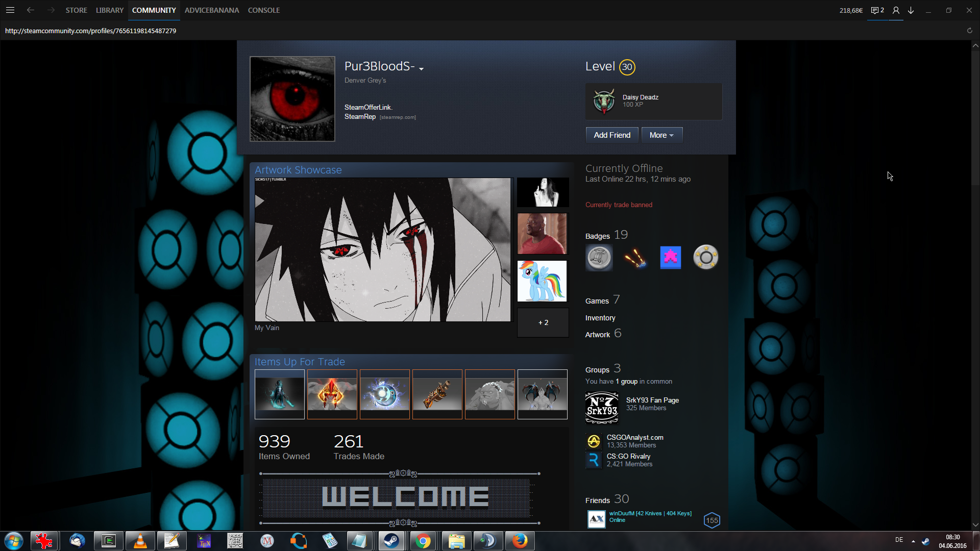The image size is (980, 551).
Task: Switch to the STORE tab
Action: [x=76, y=10]
